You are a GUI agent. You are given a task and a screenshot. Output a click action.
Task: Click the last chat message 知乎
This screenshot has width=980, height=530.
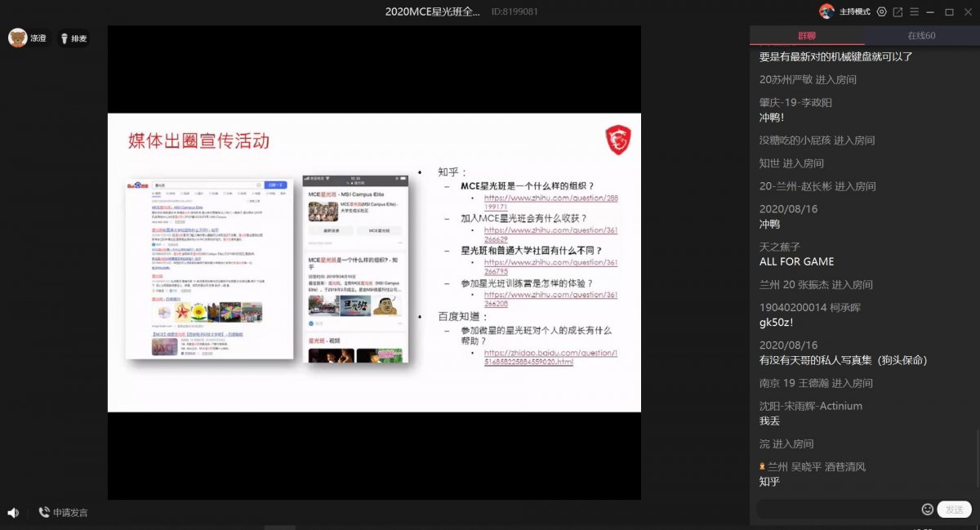pos(769,481)
